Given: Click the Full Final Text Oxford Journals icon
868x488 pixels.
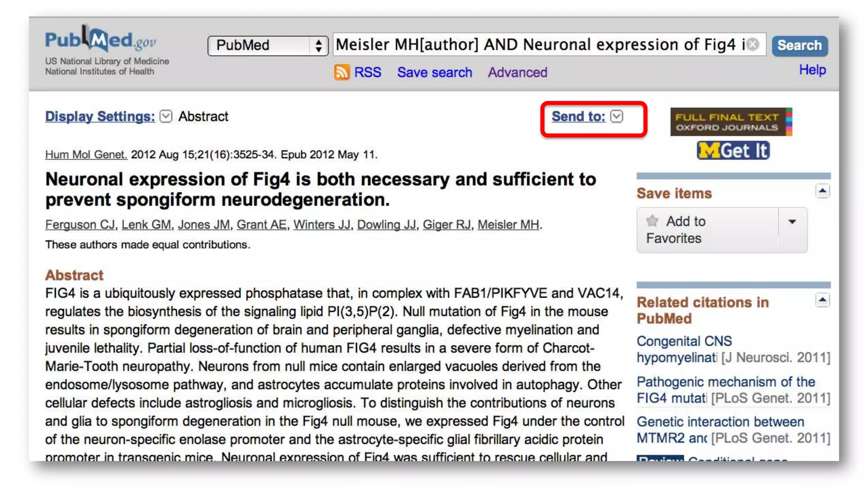Looking at the screenshot, I should click(731, 122).
